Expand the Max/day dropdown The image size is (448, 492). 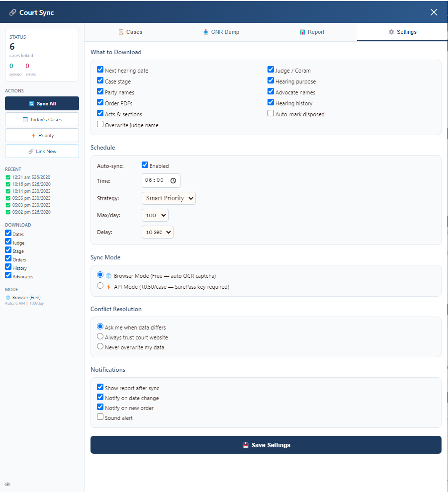155,215
